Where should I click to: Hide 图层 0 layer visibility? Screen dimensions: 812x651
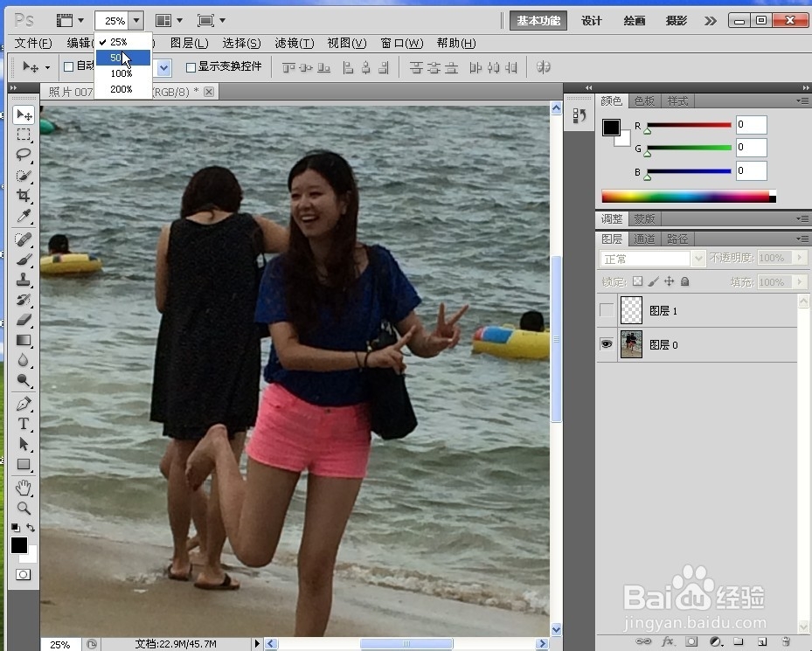pos(607,344)
